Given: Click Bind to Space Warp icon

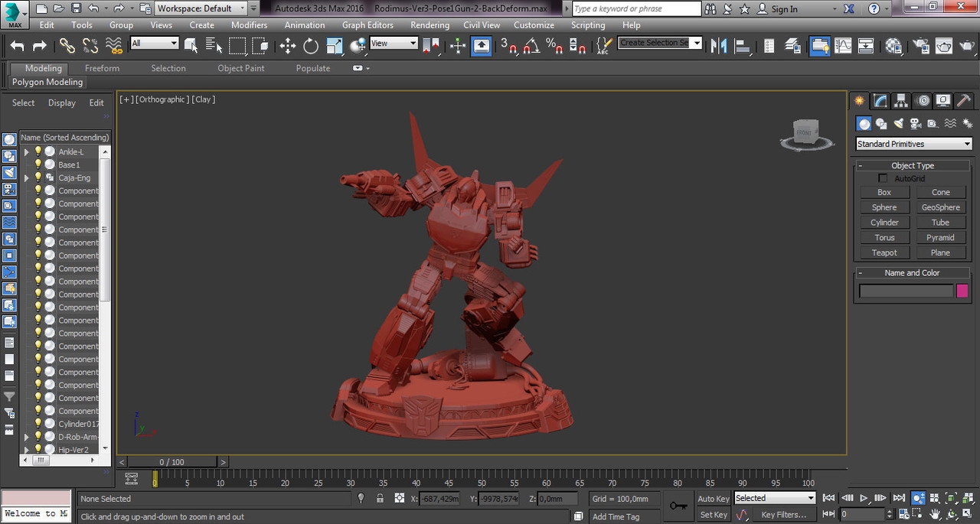Looking at the screenshot, I should click(x=114, y=46).
